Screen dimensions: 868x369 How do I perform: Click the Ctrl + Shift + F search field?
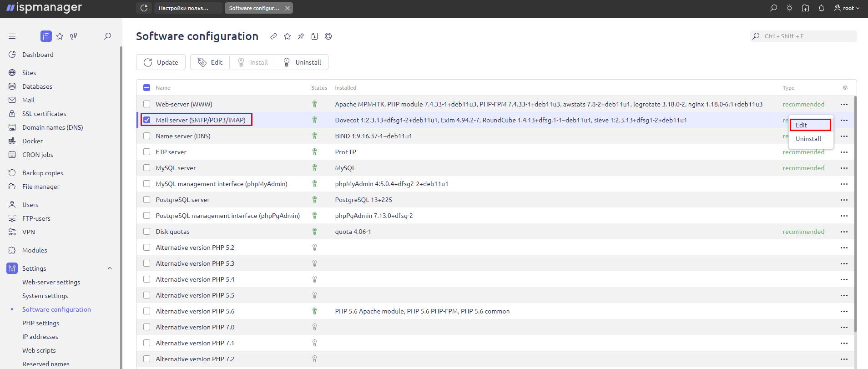803,36
